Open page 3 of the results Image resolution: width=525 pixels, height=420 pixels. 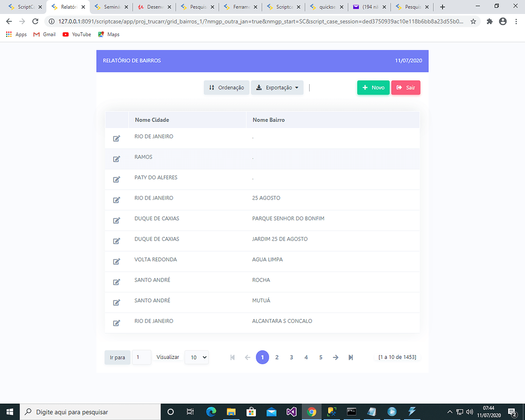click(x=291, y=357)
